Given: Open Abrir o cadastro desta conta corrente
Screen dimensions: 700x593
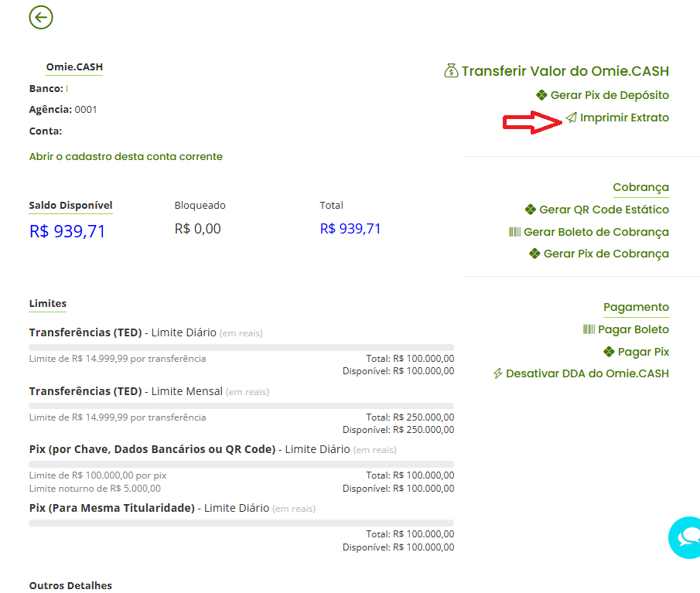Looking at the screenshot, I should tap(125, 157).
